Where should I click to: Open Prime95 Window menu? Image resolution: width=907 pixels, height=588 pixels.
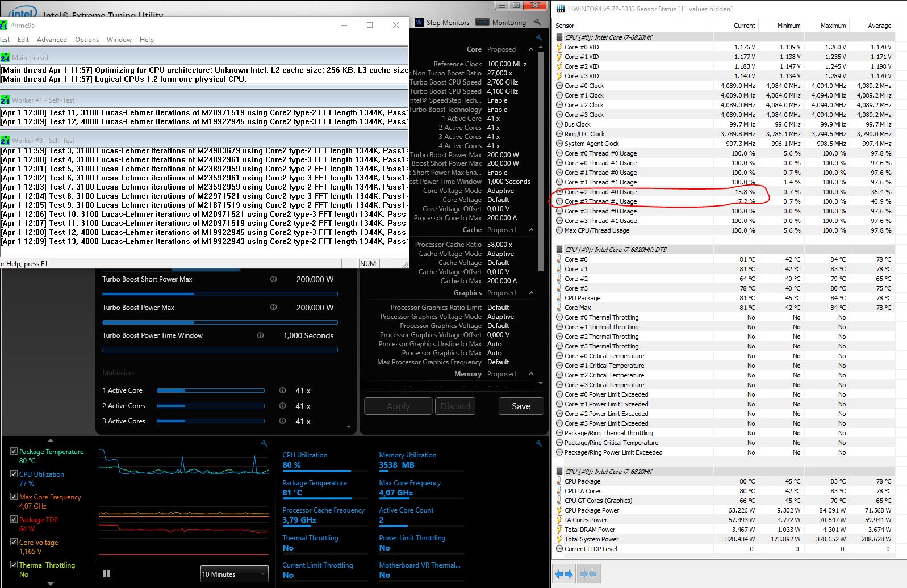pyautogui.click(x=119, y=40)
